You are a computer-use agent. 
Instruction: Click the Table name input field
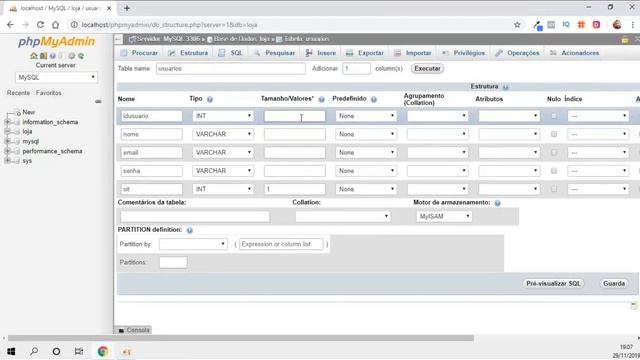pyautogui.click(x=231, y=69)
